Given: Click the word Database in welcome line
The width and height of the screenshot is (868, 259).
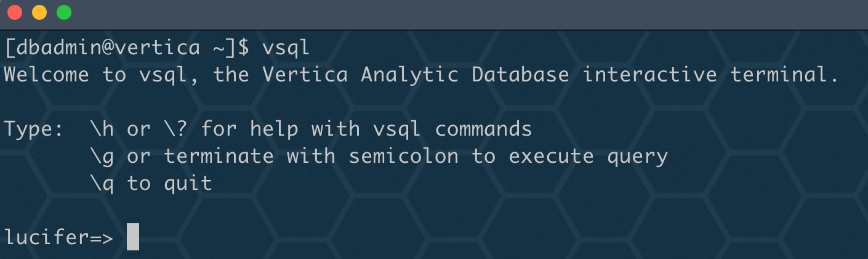Looking at the screenshot, I should [x=521, y=75].
